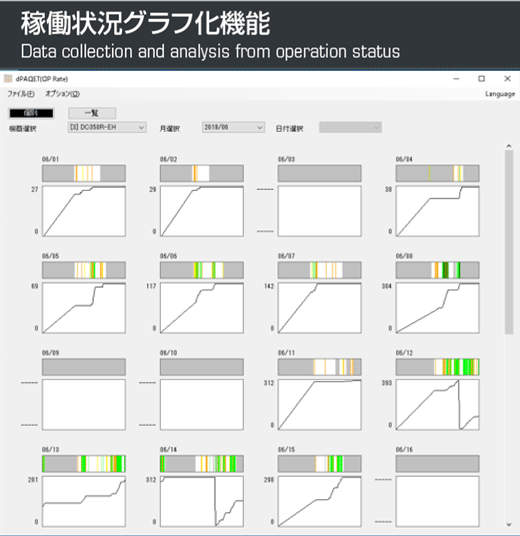Select the black 個別 view button
The image size is (520, 536).
[x=31, y=113]
